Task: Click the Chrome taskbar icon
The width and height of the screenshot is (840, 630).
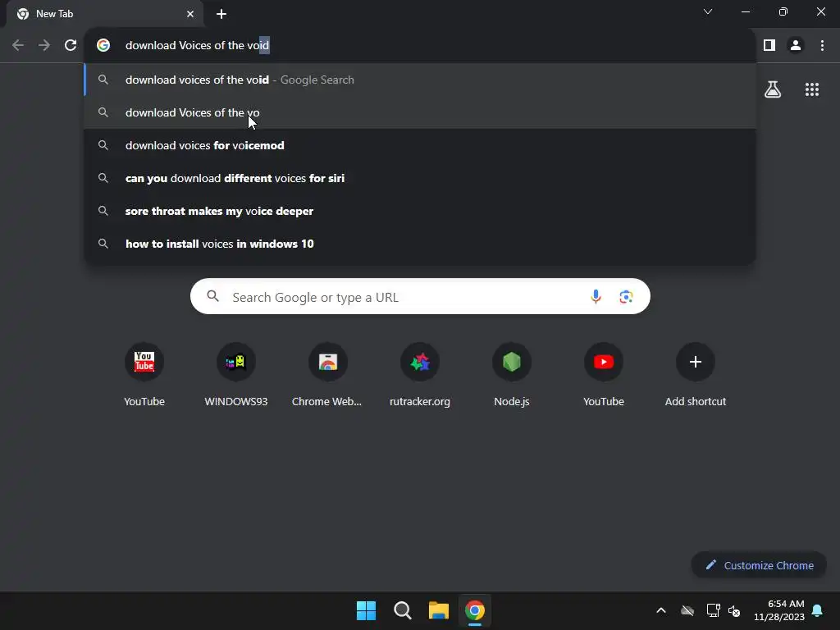Action: click(x=475, y=610)
